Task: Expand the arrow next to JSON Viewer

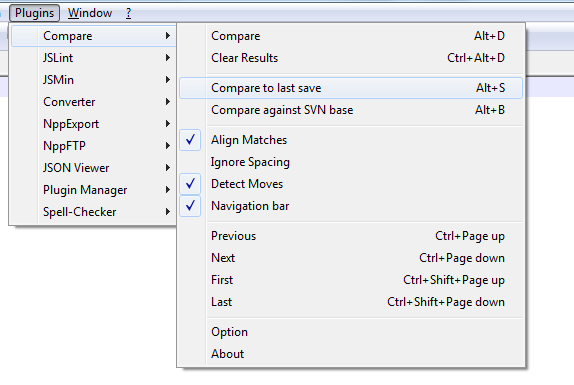Action: point(168,168)
